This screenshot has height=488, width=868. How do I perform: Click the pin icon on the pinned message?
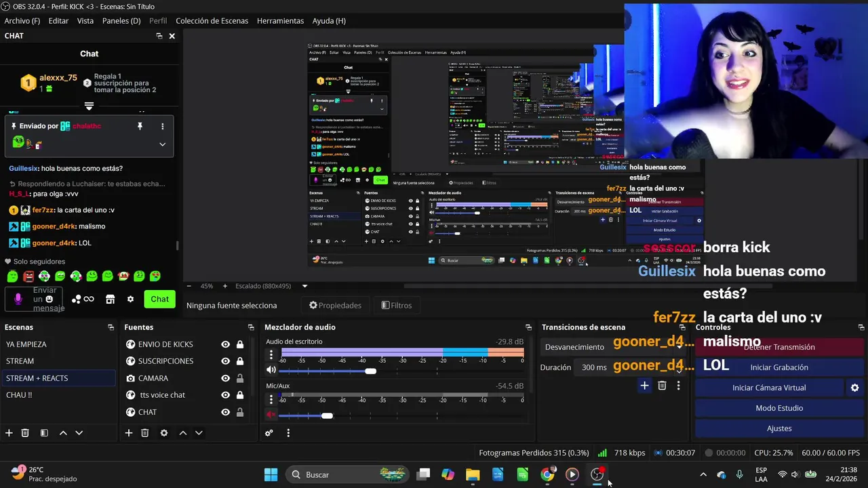[140, 126]
